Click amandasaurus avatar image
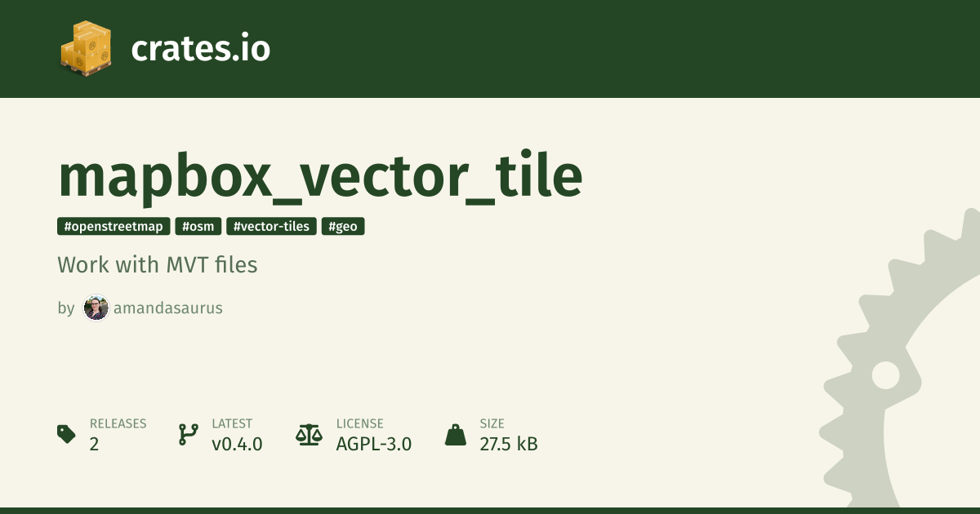The height and width of the screenshot is (514, 980). click(96, 308)
